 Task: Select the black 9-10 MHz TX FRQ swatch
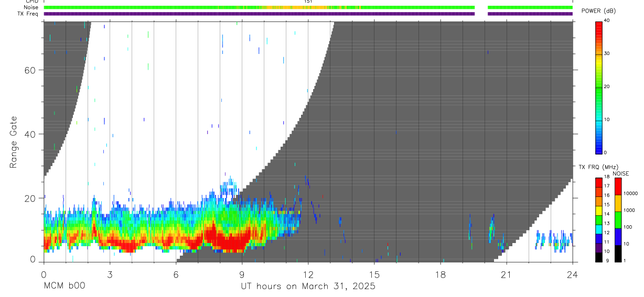tap(598, 257)
